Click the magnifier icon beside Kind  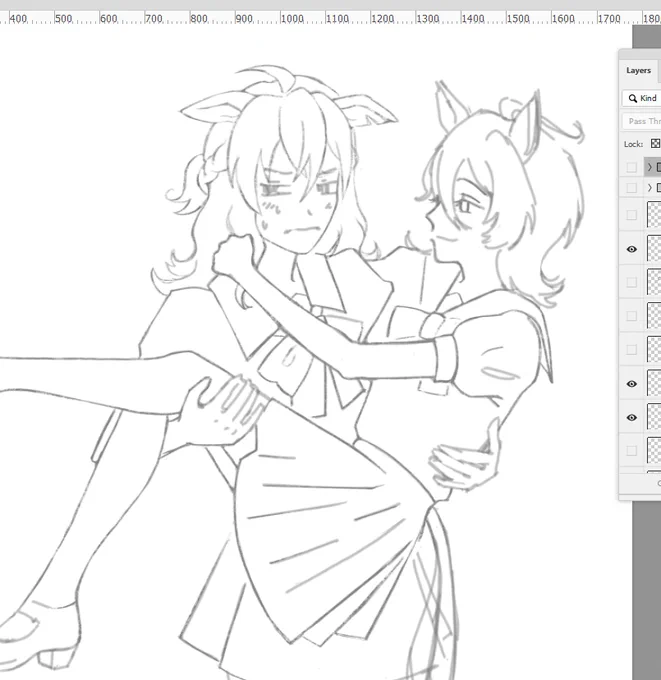(632, 98)
